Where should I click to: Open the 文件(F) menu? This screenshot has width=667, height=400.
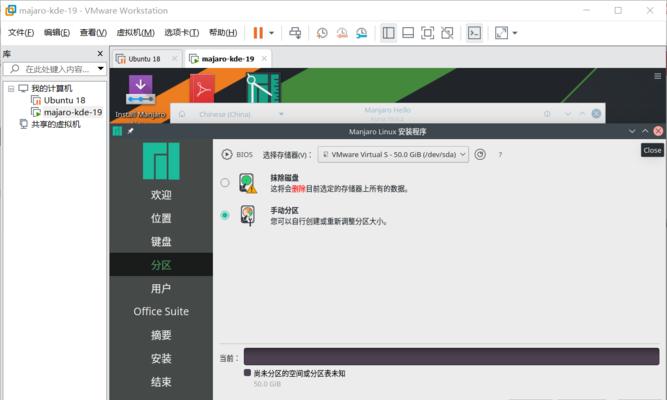(x=21, y=32)
